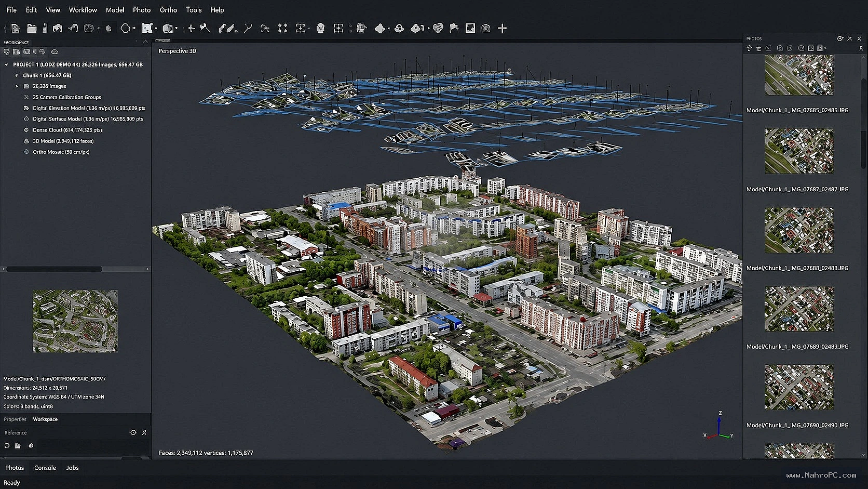Click the Reference panel circular options icon
The image size is (868, 489).
pyautogui.click(x=133, y=432)
